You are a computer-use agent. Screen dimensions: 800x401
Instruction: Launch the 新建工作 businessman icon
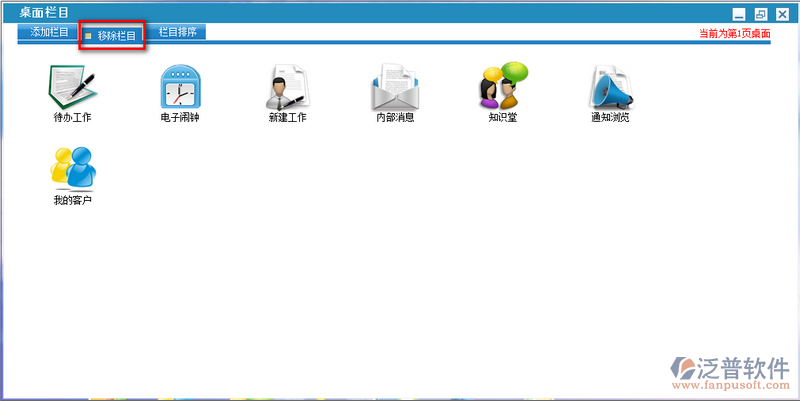287,87
